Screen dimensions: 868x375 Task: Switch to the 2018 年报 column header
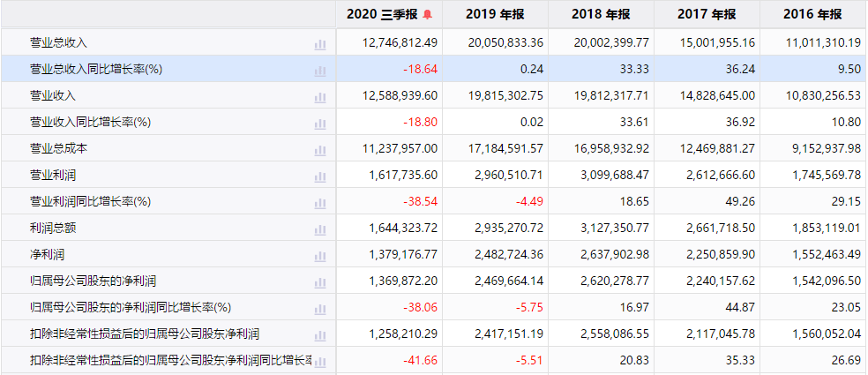pyautogui.click(x=601, y=15)
